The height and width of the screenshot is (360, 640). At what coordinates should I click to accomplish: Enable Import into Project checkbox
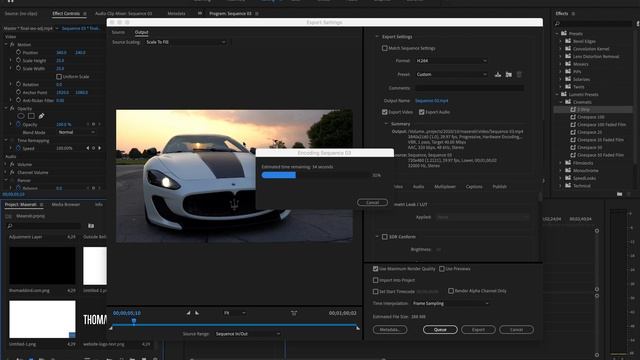(376, 280)
